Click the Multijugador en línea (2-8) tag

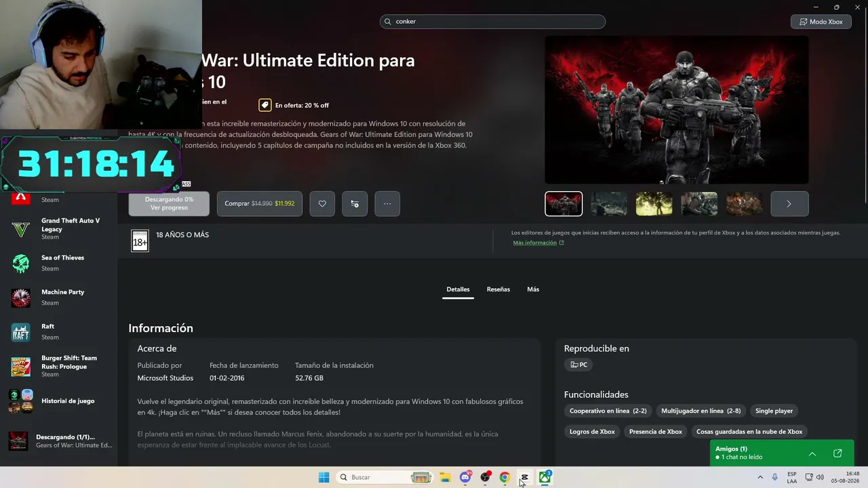701,411
